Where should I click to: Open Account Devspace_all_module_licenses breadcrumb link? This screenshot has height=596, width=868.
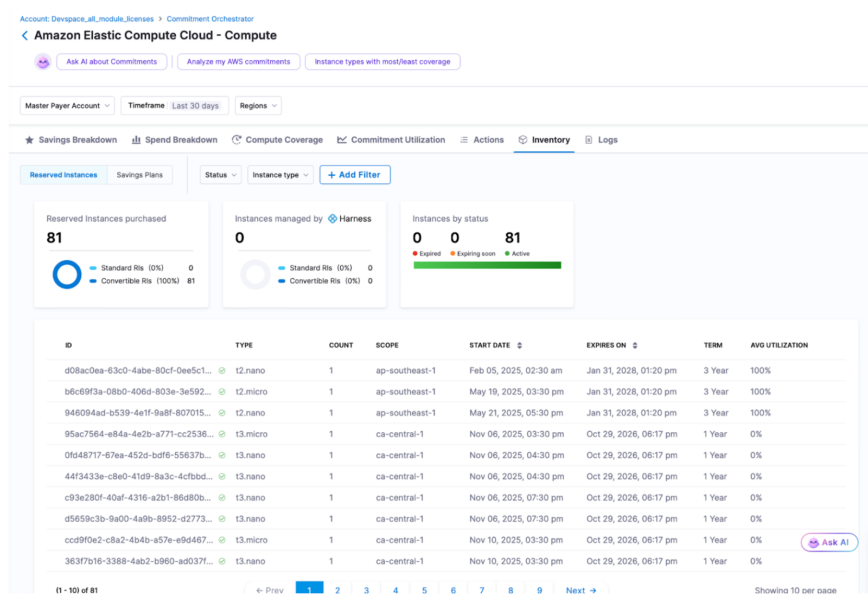(87, 19)
